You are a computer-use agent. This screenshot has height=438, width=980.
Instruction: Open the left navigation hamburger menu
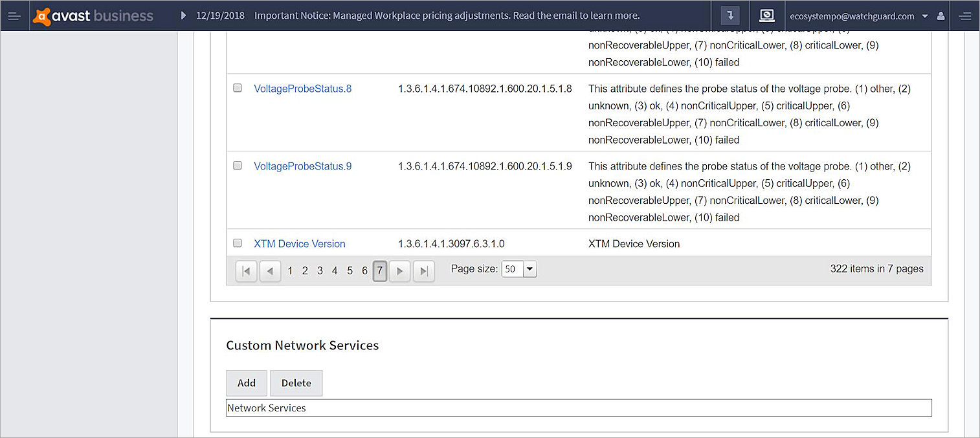[x=14, y=16]
